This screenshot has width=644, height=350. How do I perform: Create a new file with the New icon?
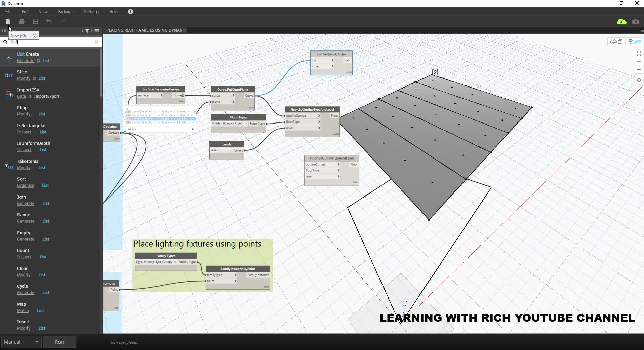coord(8,21)
